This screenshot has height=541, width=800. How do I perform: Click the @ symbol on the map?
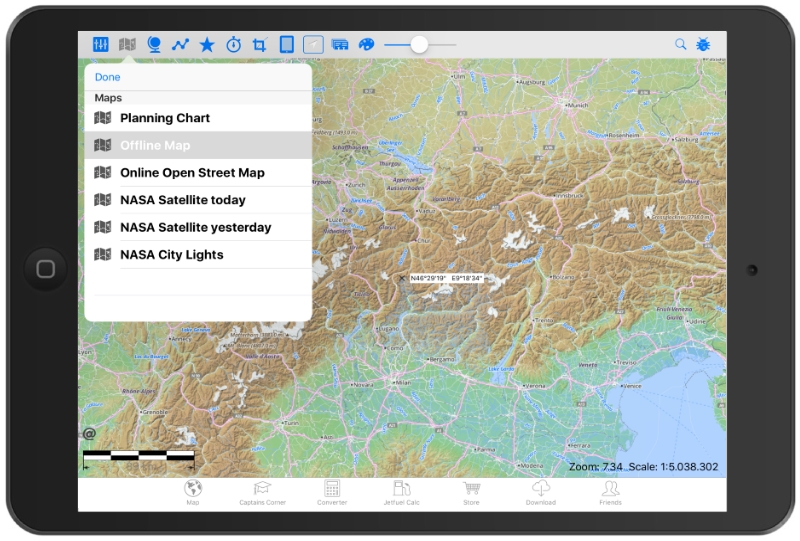[89, 434]
